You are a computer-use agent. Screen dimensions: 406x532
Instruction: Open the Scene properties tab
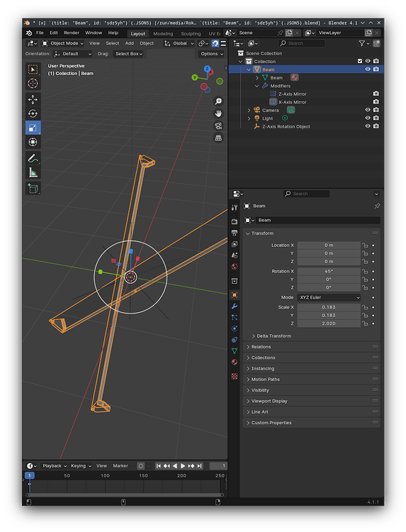coord(235,255)
